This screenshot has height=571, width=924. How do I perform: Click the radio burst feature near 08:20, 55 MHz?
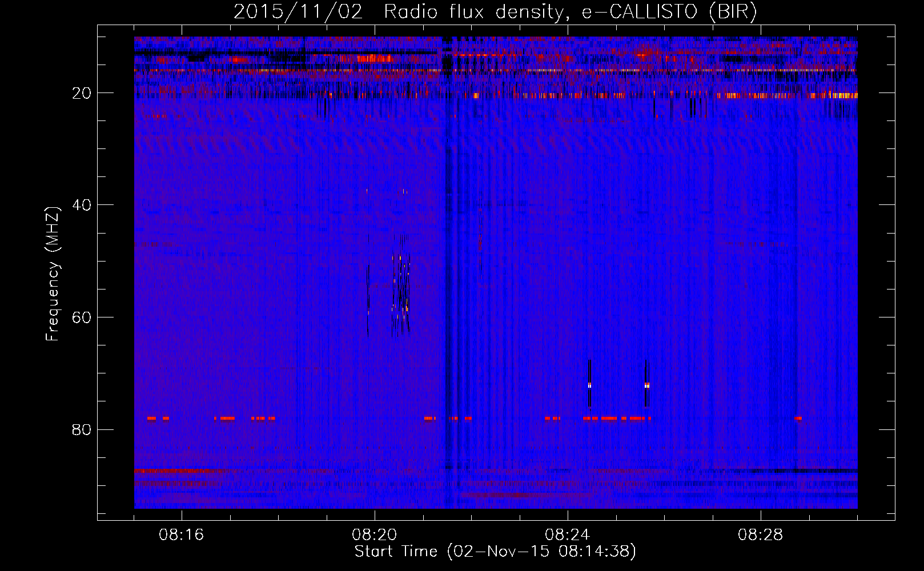click(400, 285)
